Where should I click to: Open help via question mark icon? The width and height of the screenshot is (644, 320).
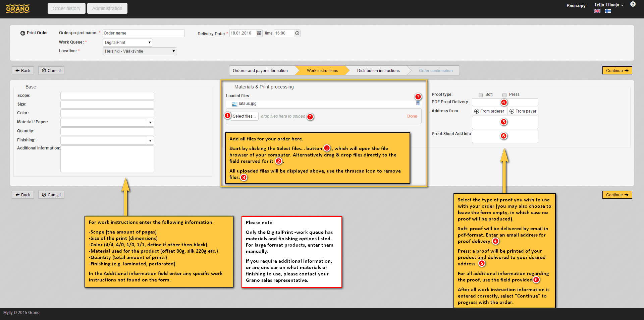click(x=633, y=4)
